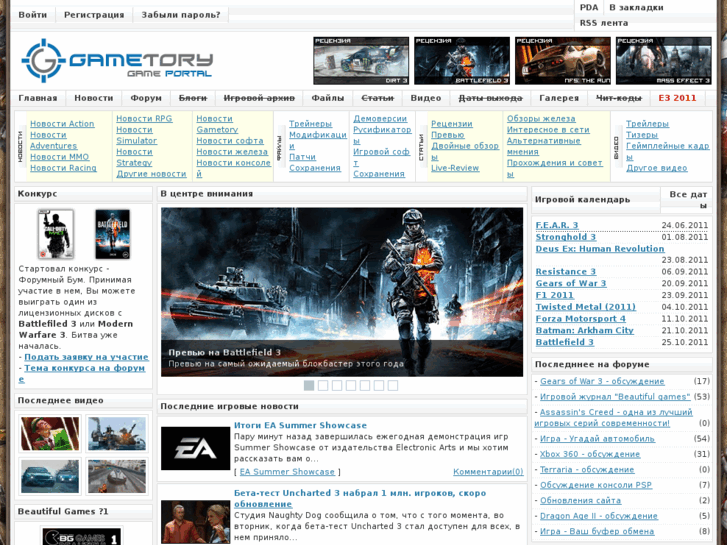Switch to the Галерея section

[x=559, y=98]
